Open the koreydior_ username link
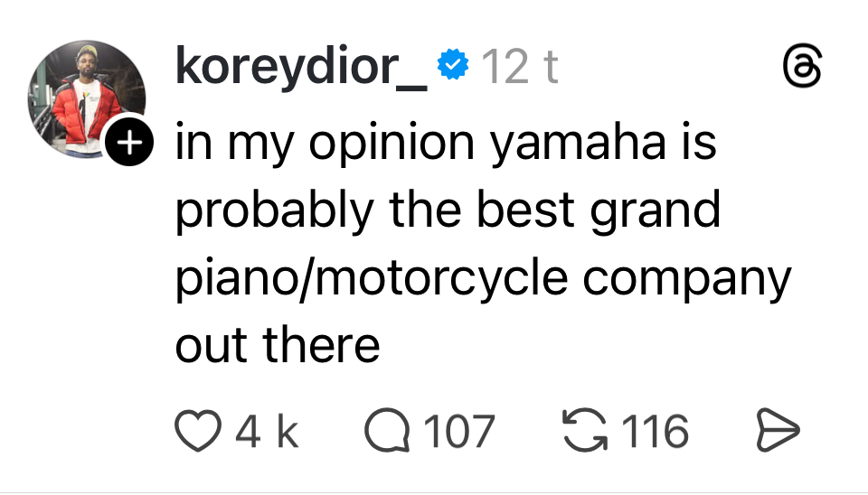Image resolution: width=868 pixels, height=495 pixels. 300,66
